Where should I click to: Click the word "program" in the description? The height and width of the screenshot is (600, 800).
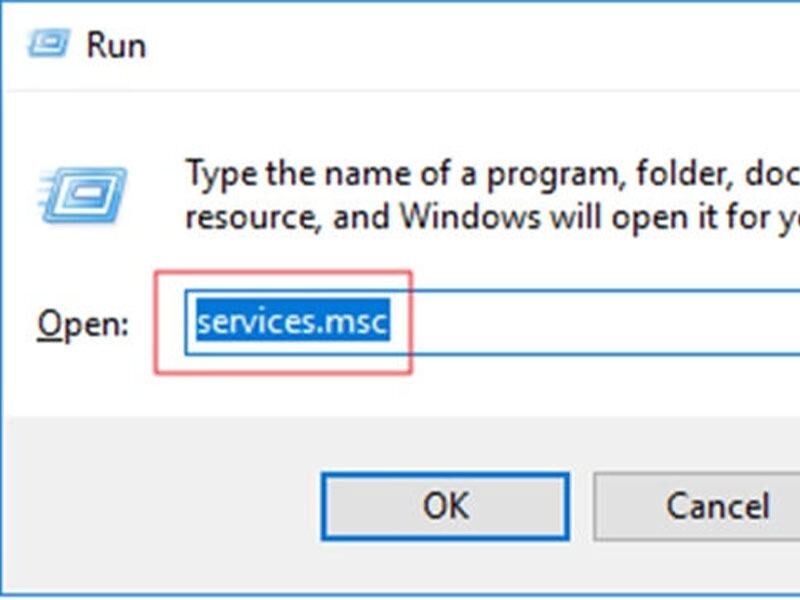coord(552,176)
